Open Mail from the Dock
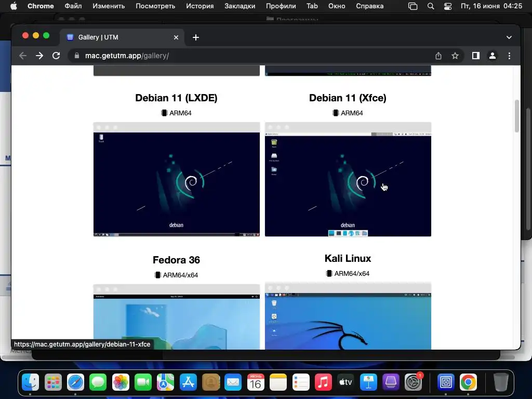Screen dimensions: 532x399 click(x=233, y=383)
